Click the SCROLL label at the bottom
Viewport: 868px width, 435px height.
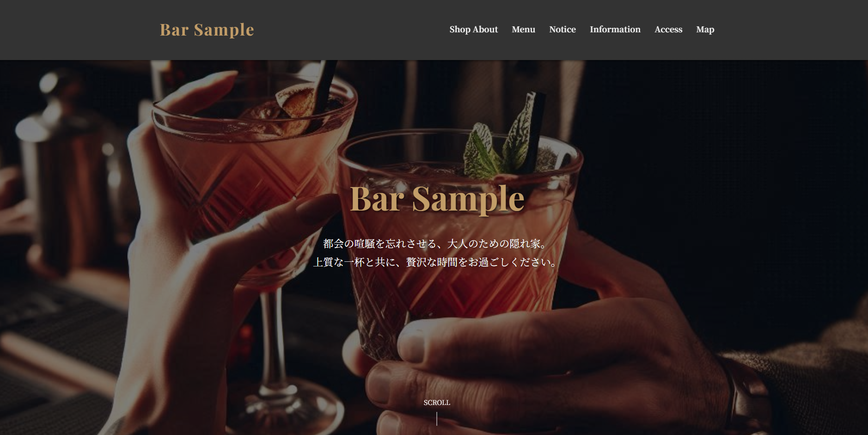click(437, 403)
